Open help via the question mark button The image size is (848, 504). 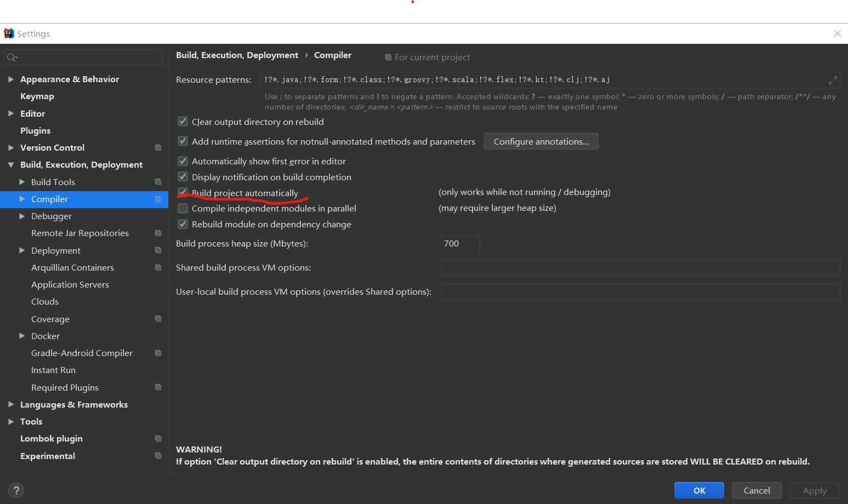16,490
